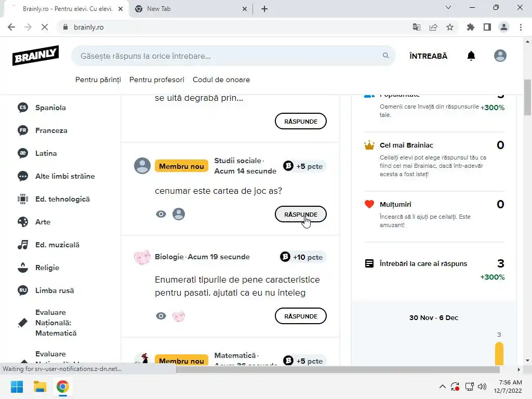Select the Ed. muzicală note icon
This screenshot has height=399, width=532.
[x=23, y=245]
